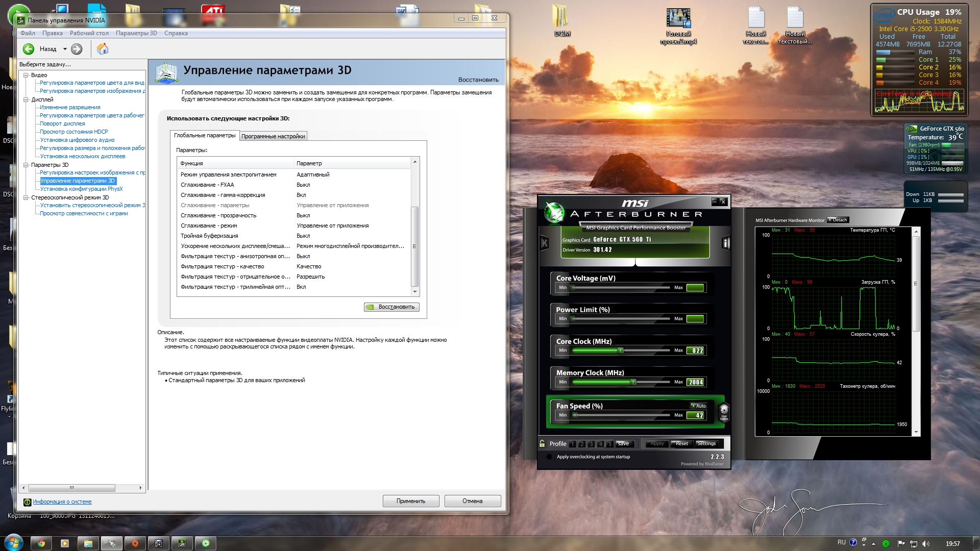Open the Рабочий стол menu
The height and width of the screenshot is (551, 980).
(89, 33)
